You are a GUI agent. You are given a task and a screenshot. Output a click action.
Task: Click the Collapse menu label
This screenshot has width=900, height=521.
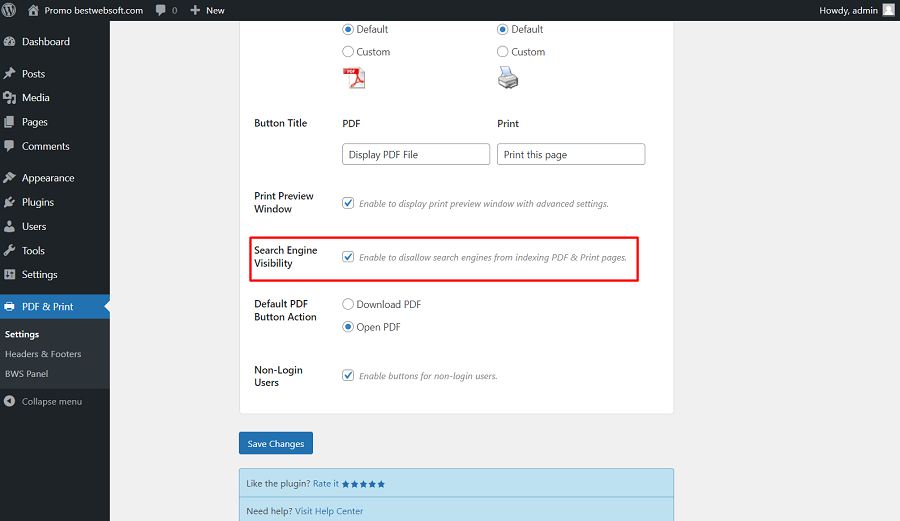pos(52,401)
